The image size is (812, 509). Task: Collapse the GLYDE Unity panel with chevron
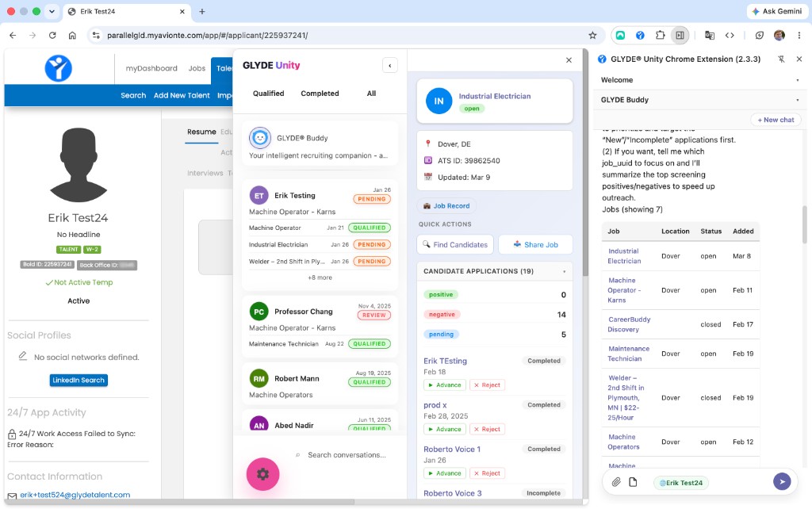[x=390, y=65]
